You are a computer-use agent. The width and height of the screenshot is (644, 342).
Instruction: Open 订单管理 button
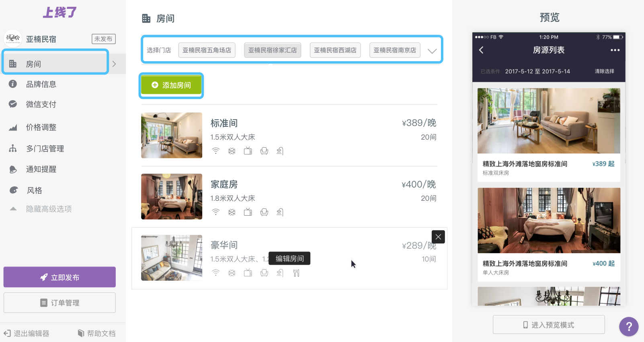pyautogui.click(x=59, y=303)
